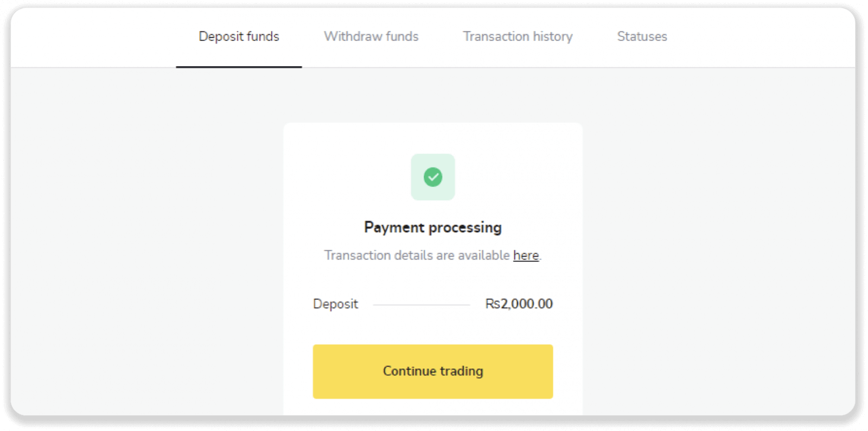Click the Payment processing heading
This screenshot has height=431, width=868.
pyautogui.click(x=433, y=227)
